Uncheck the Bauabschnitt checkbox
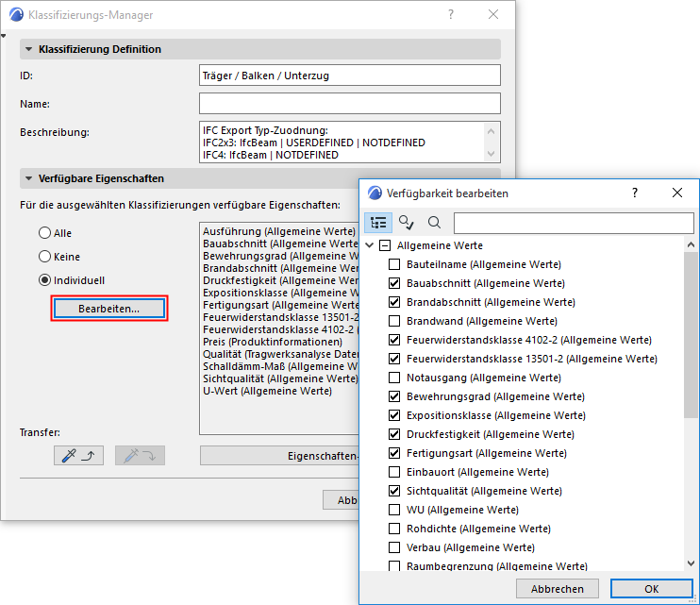The height and width of the screenshot is (605, 700). point(394,283)
